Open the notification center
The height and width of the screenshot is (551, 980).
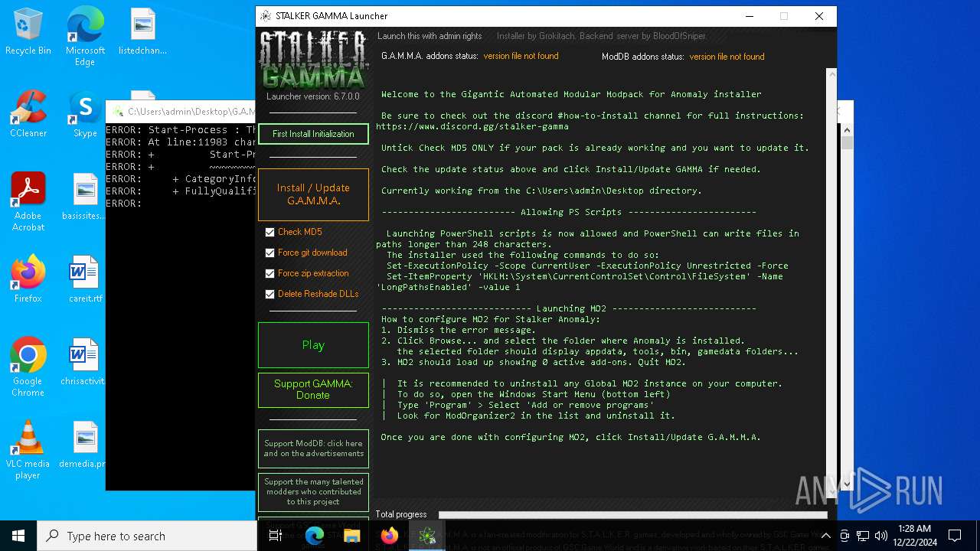(955, 536)
